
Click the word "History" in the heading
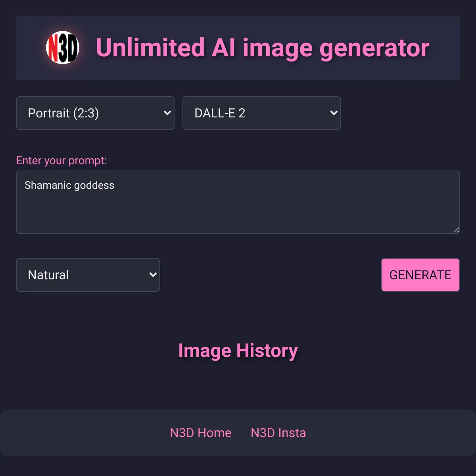click(267, 351)
